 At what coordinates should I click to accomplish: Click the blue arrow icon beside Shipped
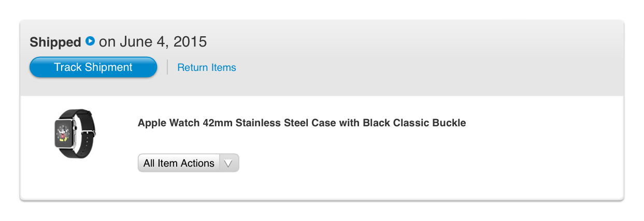coord(90,41)
